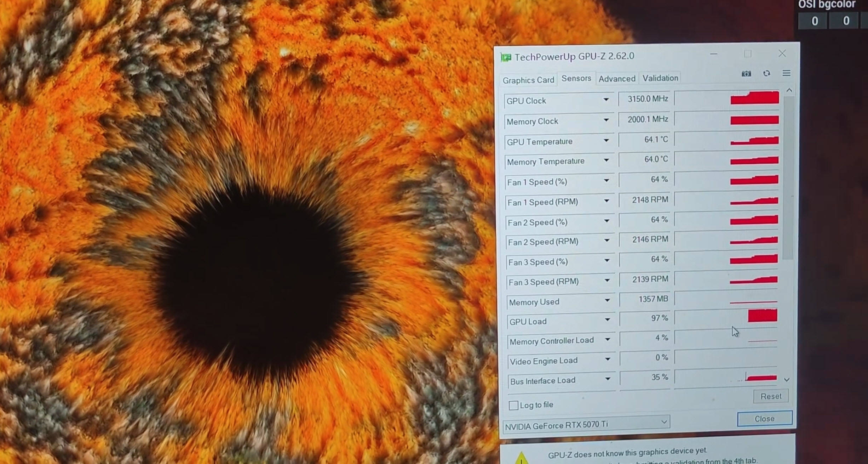Click the GPU-Z title bar app icon
The height and width of the screenshot is (464, 868).
tap(506, 57)
